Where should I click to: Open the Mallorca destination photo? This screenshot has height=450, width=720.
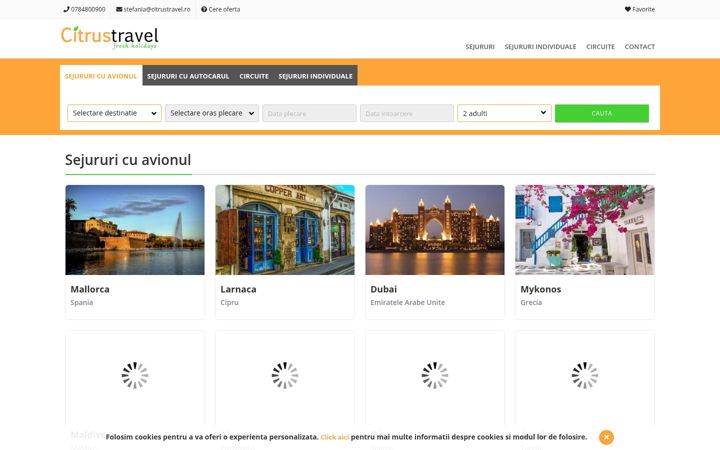pos(135,230)
